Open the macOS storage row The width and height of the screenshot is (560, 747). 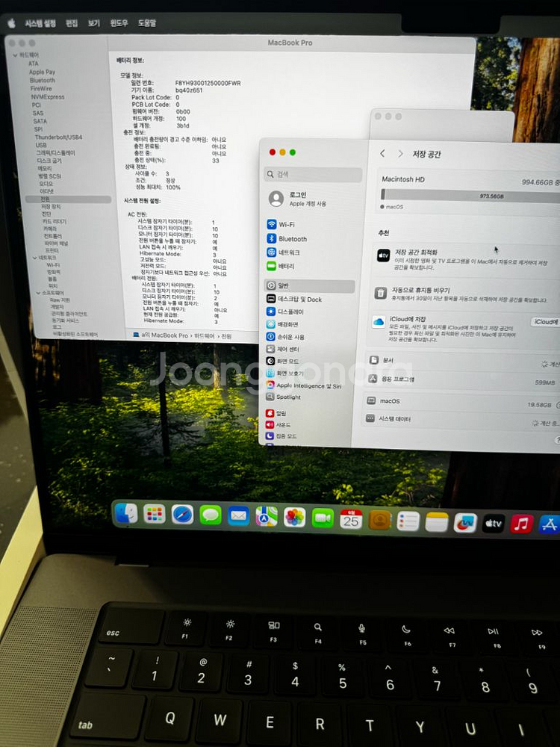(461, 402)
